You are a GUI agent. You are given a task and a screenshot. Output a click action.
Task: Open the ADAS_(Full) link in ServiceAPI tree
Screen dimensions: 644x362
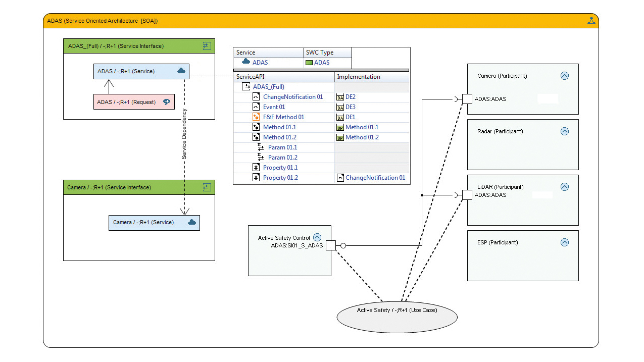[269, 87]
